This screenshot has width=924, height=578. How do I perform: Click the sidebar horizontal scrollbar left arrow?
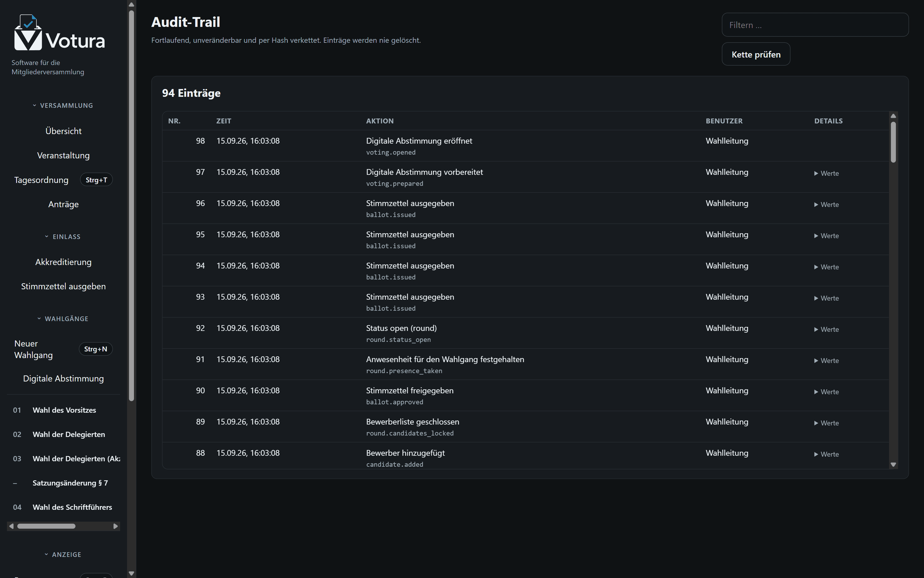tap(12, 526)
